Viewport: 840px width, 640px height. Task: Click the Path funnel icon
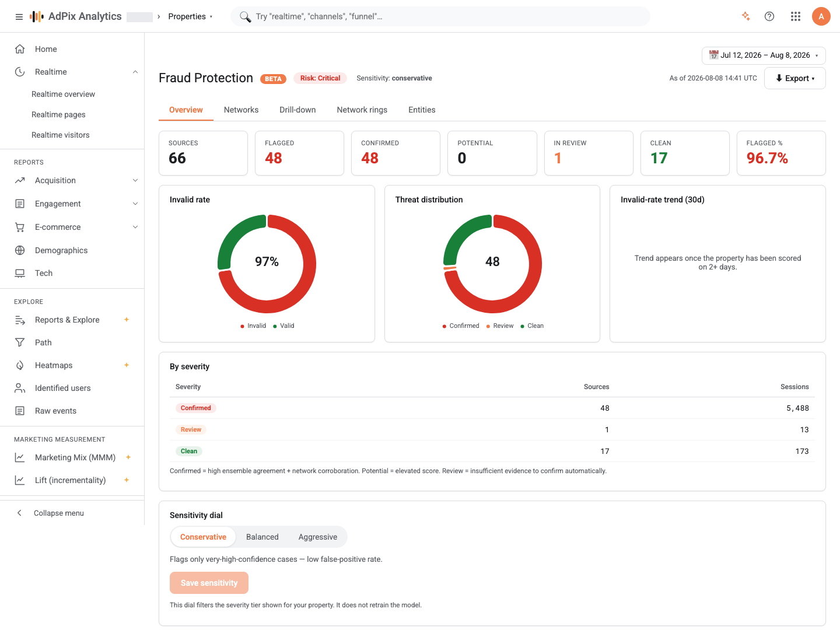coord(20,342)
